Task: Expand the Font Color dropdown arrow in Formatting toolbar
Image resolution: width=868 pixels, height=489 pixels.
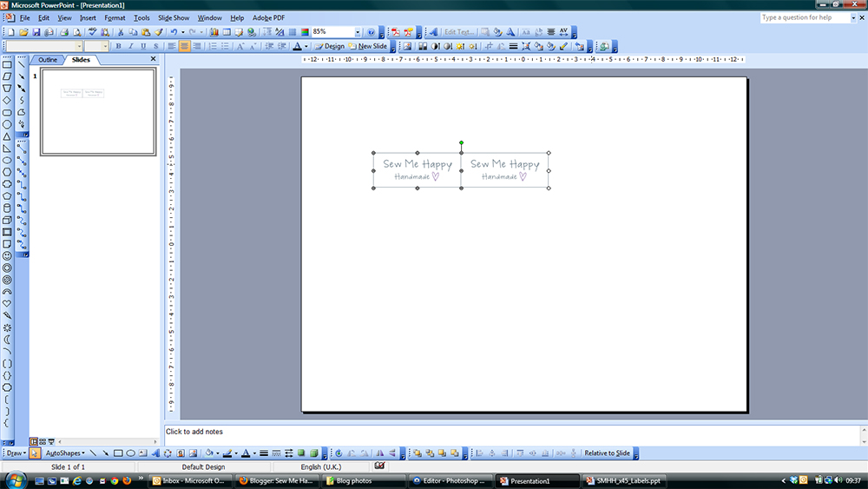Action: [x=306, y=47]
